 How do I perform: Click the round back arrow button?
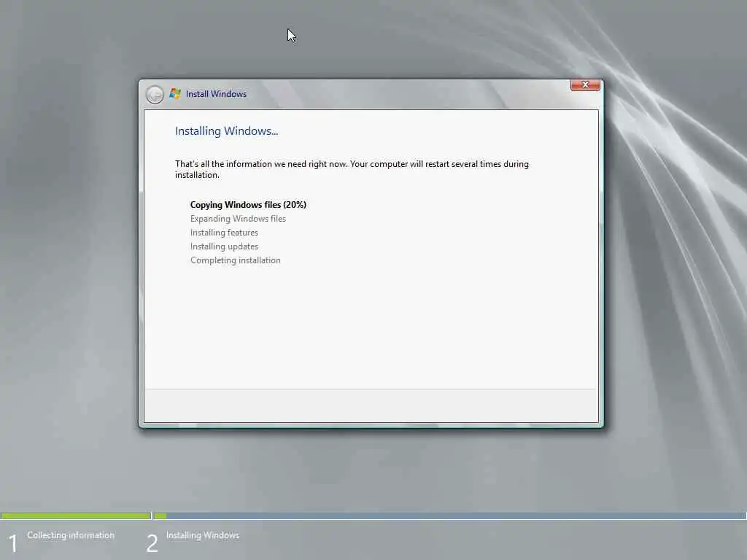(155, 94)
